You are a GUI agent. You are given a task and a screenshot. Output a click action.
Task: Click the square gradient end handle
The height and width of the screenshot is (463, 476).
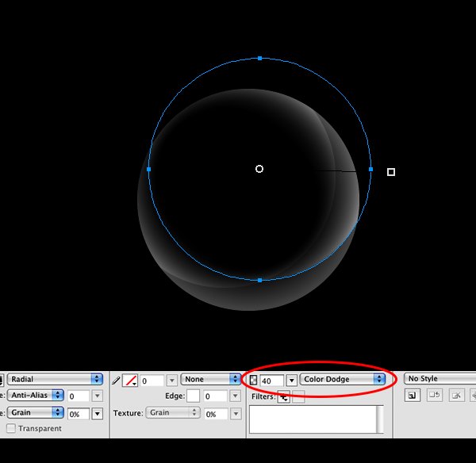[x=391, y=172]
